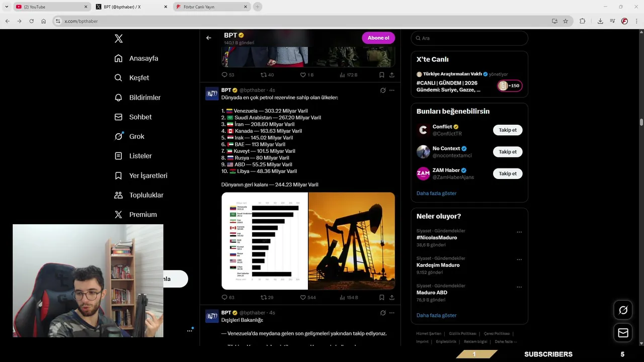Bookmark the petrol rezervi post

coord(382,297)
